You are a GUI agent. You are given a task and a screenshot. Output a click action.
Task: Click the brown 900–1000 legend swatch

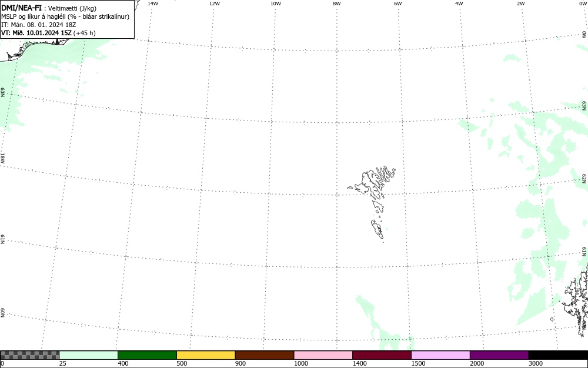[x=265, y=355]
